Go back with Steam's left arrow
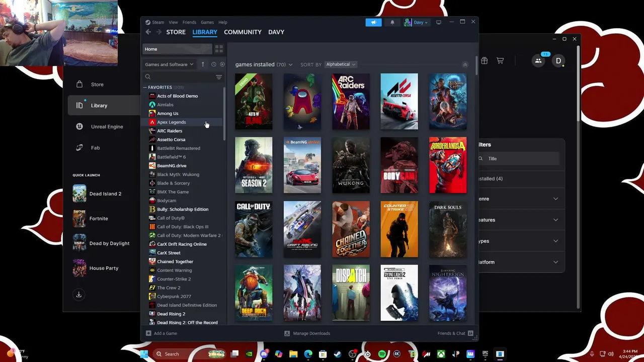The height and width of the screenshot is (362, 644). click(148, 32)
